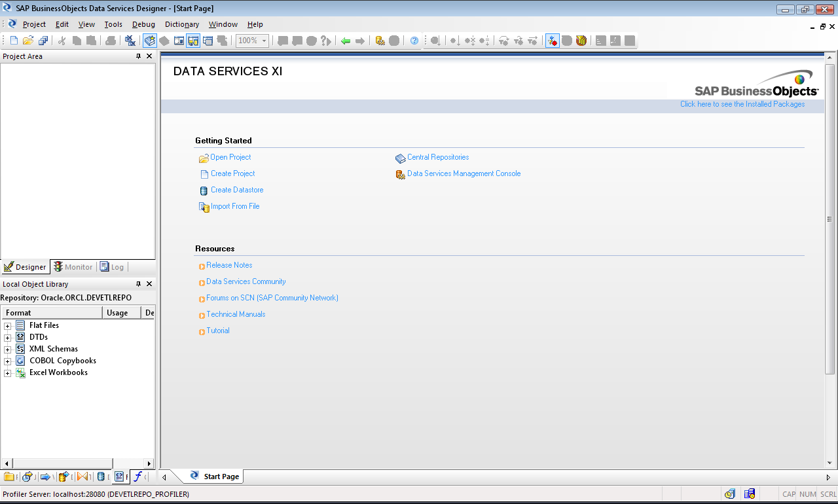The width and height of the screenshot is (838, 504).
Task: Click the Format column header
Action: 52,313
